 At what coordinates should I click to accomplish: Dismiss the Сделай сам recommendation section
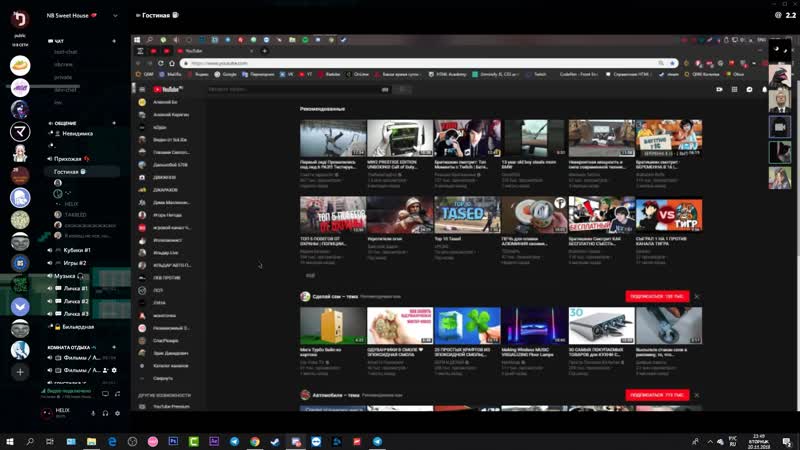coord(696,296)
